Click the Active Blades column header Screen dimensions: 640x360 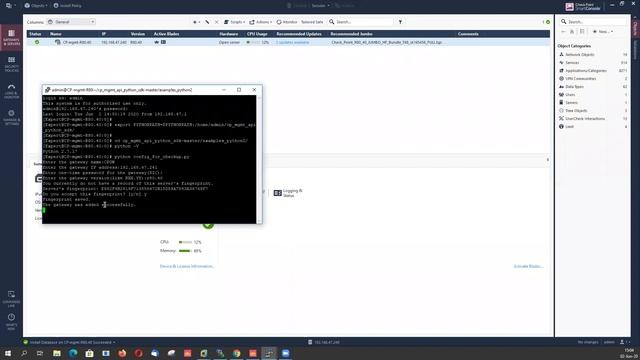166,34
